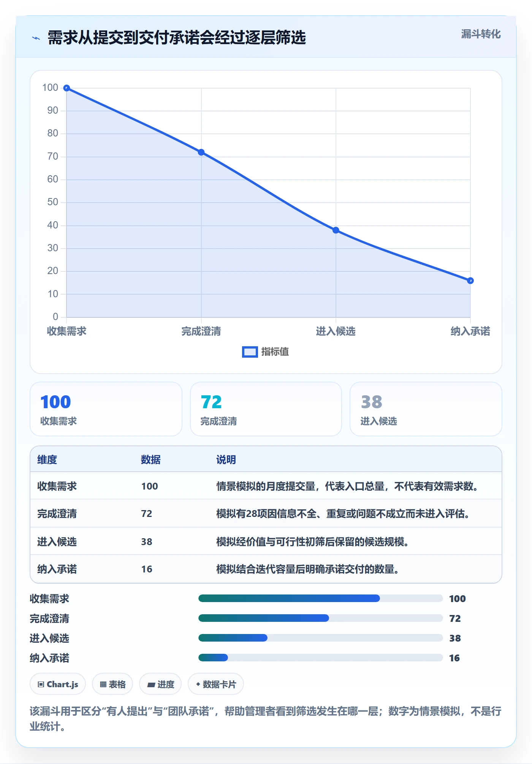Click the 数据 table column header
Screen dimensions: 532x764
(151, 460)
